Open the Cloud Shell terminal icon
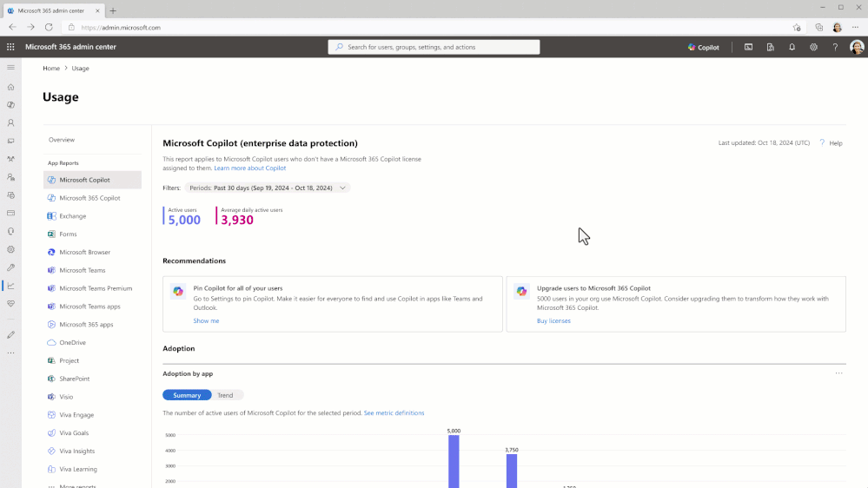The height and width of the screenshot is (488, 868). (x=748, y=47)
